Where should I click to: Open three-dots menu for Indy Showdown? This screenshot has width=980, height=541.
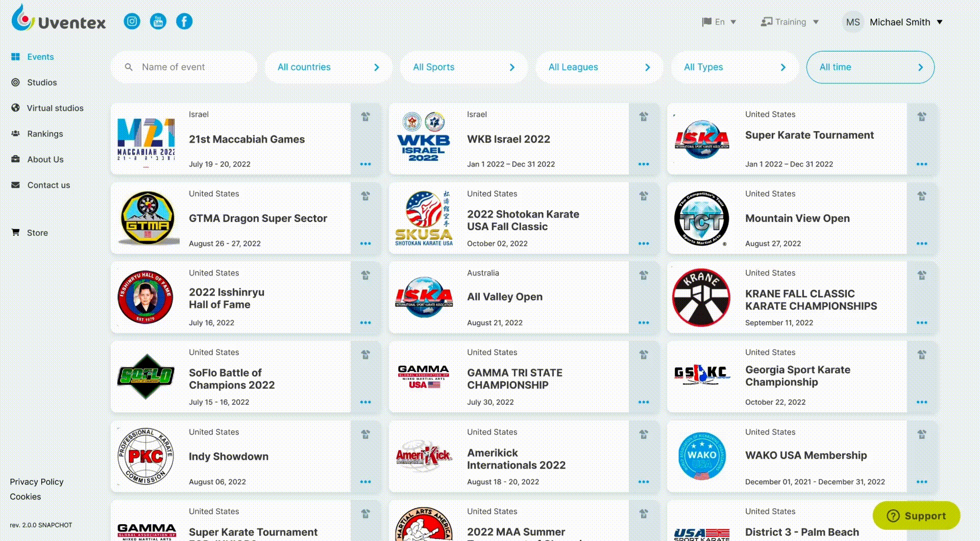(365, 482)
